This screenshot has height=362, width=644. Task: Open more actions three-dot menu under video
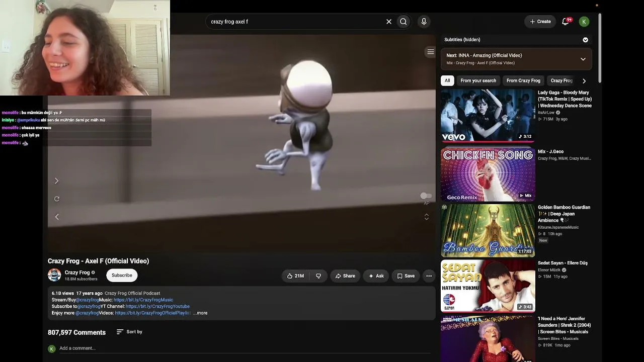(429, 276)
